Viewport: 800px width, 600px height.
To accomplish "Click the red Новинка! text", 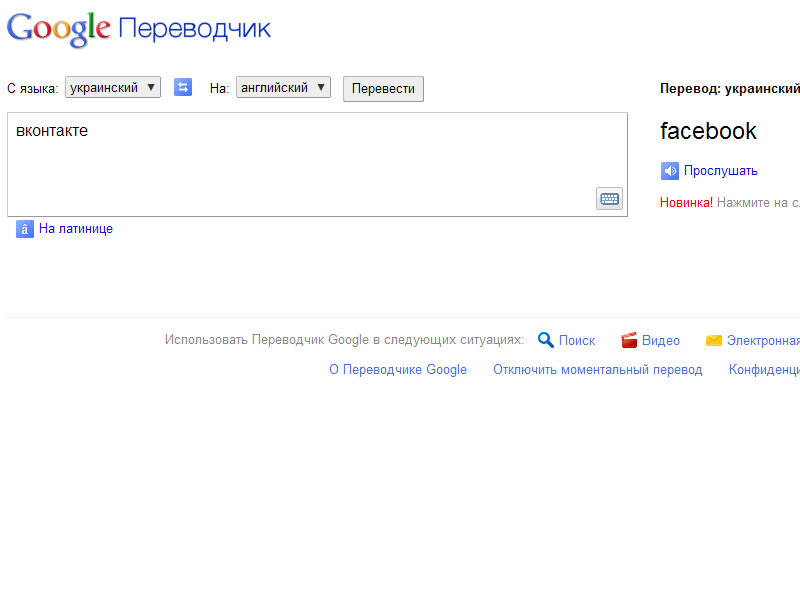I will [x=686, y=203].
